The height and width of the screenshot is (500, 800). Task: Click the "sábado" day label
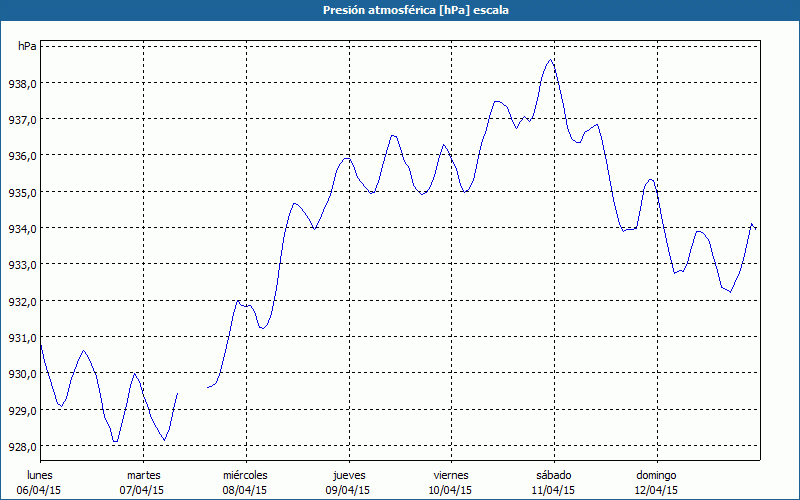[x=553, y=475]
